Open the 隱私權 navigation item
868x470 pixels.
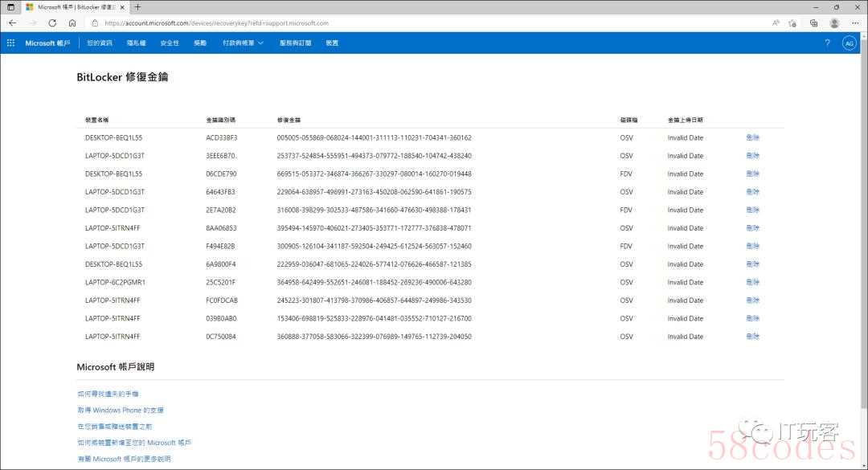click(x=136, y=43)
